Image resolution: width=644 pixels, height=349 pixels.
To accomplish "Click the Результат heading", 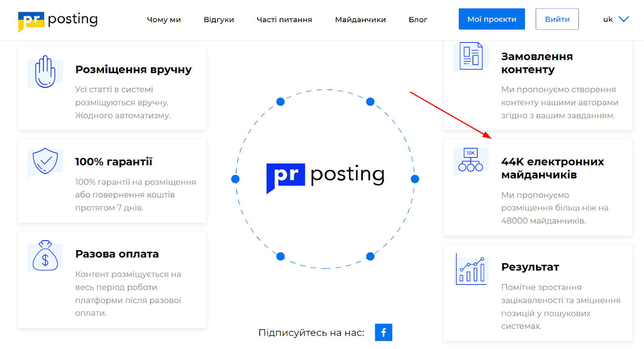I will (x=530, y=267).
